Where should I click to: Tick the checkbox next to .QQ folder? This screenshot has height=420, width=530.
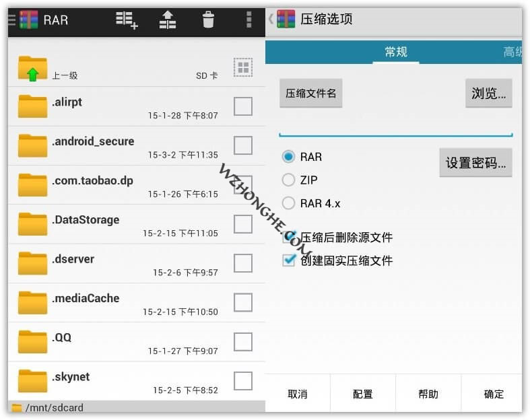pos(242,342)
